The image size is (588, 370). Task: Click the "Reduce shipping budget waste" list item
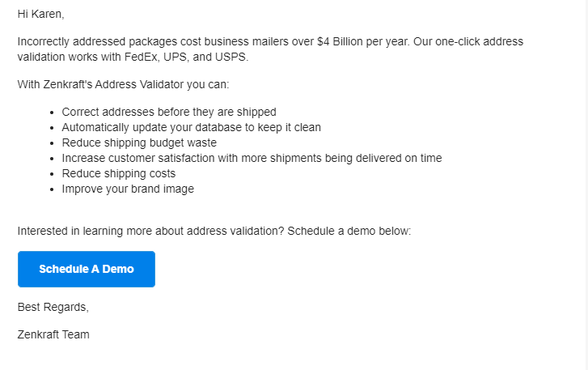(139, 142)
